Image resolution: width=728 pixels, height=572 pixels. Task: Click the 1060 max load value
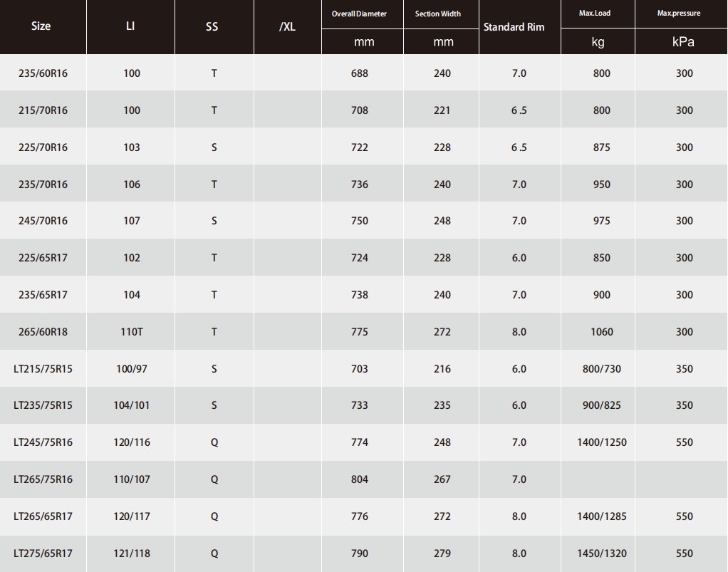coord(601,332)
